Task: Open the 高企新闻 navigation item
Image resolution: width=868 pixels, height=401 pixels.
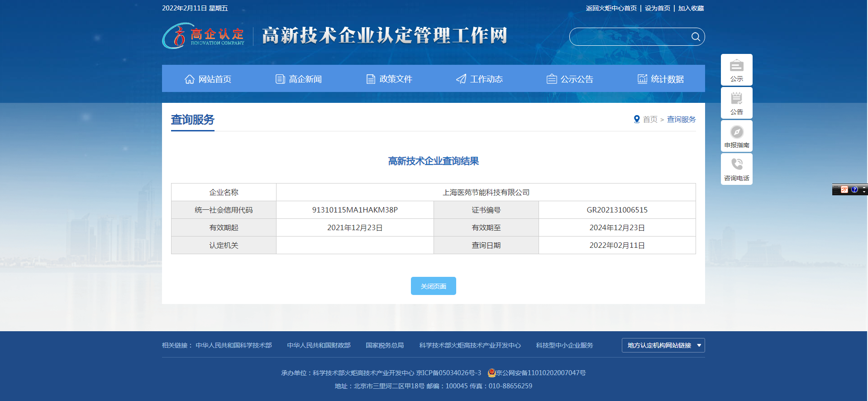Action: tap(298, 79)
